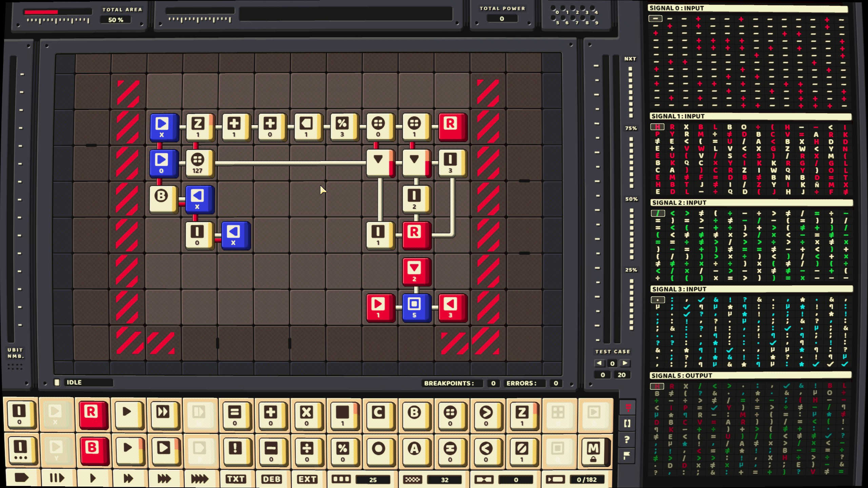
Task: Select the blue square node labeled 5
Action: click(x=416, y=308)
